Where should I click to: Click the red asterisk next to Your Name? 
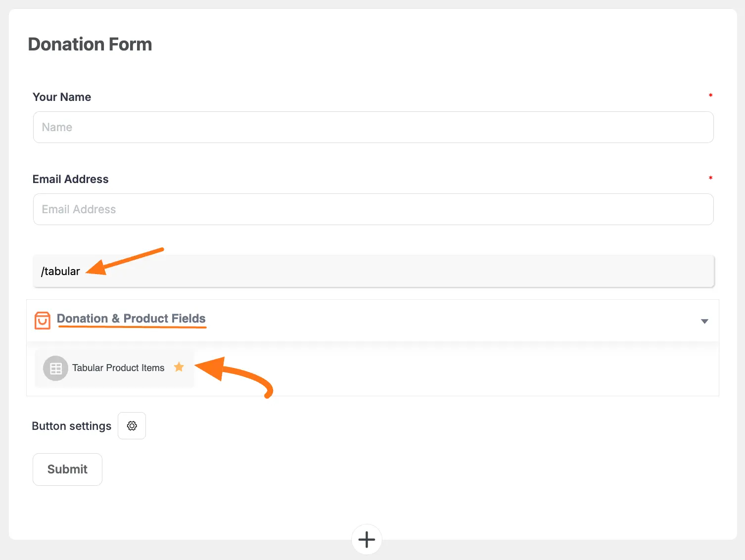(710, 96)
